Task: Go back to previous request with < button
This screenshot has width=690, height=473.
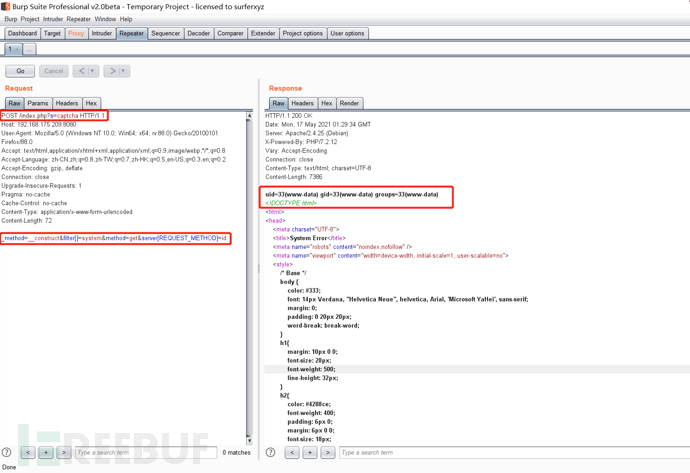Action: [x=82, y=71]
